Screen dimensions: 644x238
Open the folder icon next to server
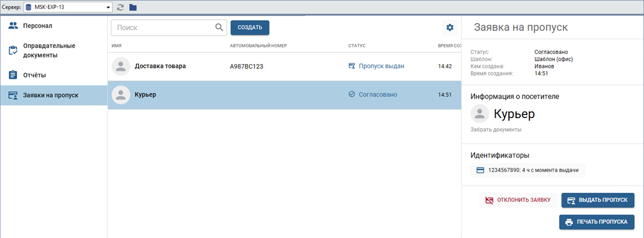click(133, 7)
